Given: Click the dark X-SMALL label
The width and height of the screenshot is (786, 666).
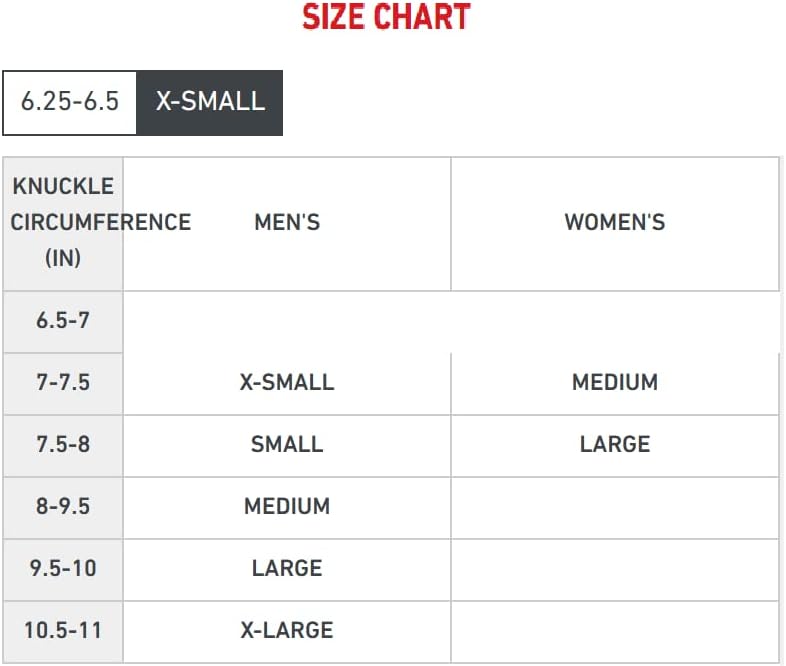Looking at the screenshot, I should [210, 103].
